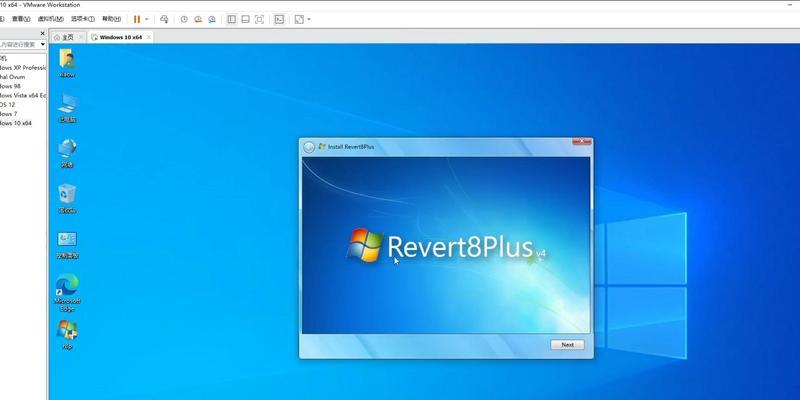
Task: Open the 帮助(H) Help menu
Action: click(x=111, y=19)
